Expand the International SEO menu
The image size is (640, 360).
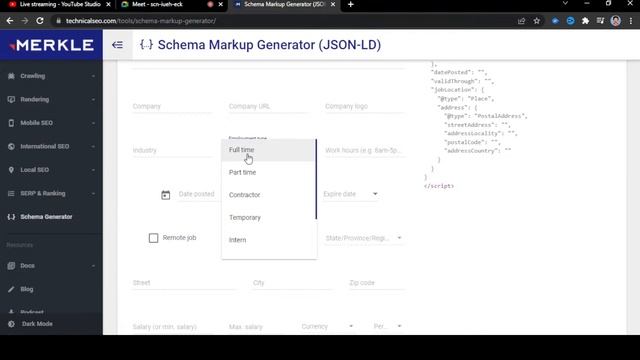[93, 147]
